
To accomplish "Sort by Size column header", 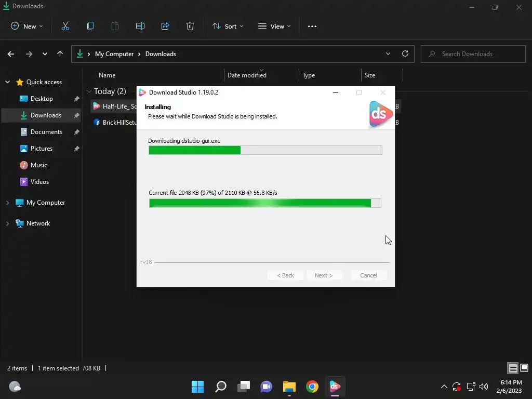I will 370,75.
